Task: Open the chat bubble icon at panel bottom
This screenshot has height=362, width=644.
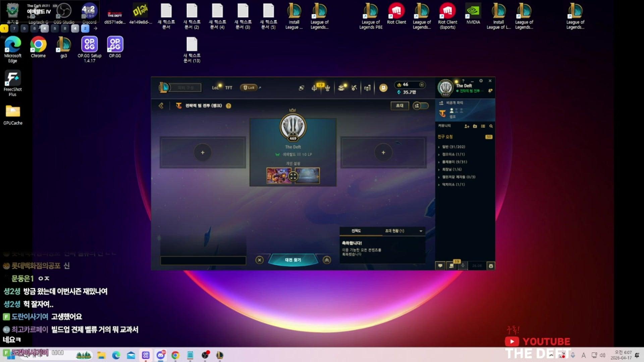Action: pos(440,266)
